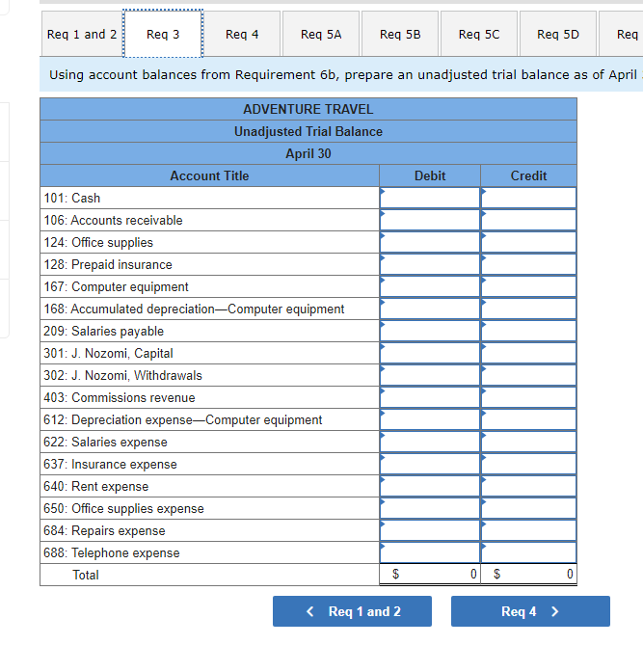Click Credit field for Salaries payable
Image resolution: width=643 pixels, height=672 pixels.
coord(528,332)
